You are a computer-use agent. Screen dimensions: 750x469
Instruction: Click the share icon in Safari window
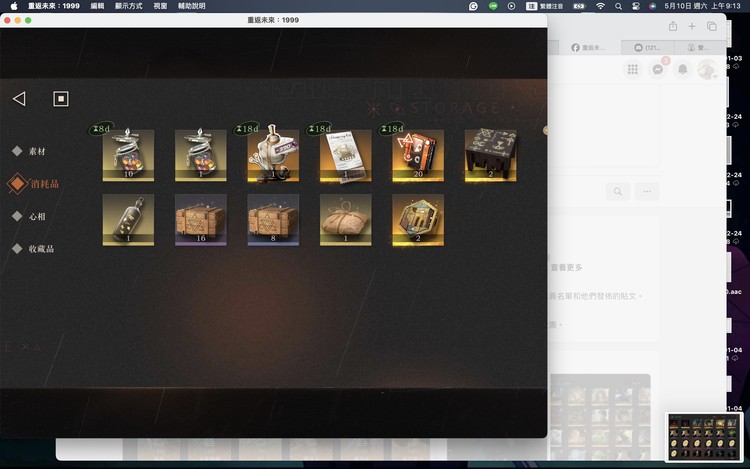[673, 26]
